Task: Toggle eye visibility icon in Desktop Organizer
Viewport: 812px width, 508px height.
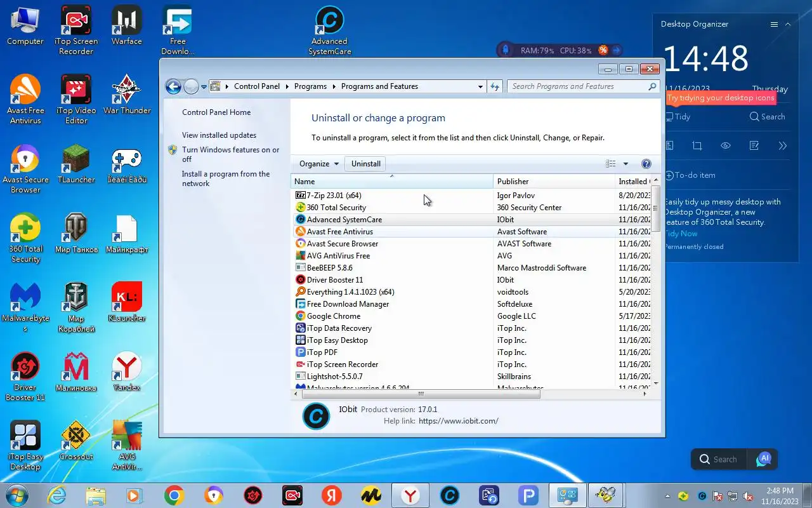Action: (726, 145)
